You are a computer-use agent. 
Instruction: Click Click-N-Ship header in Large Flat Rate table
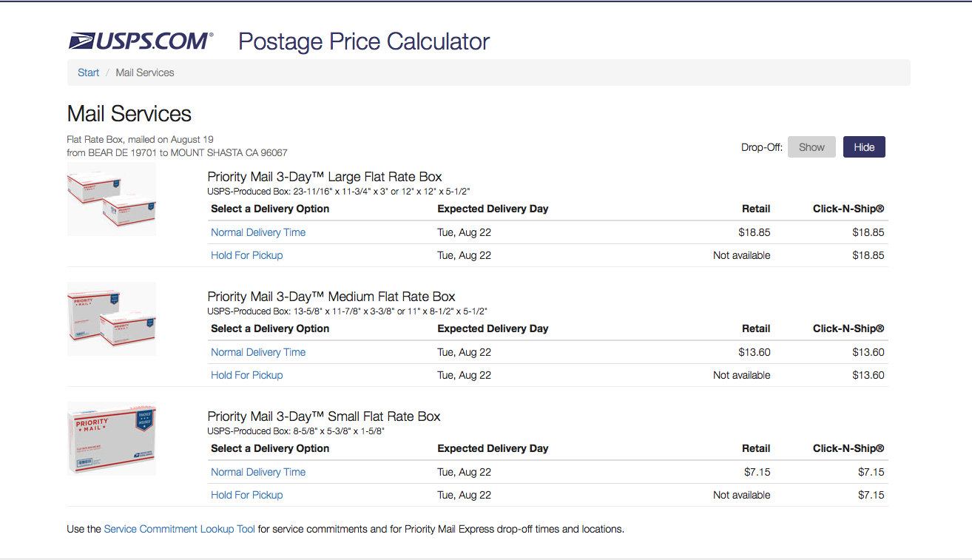[848, 209]
